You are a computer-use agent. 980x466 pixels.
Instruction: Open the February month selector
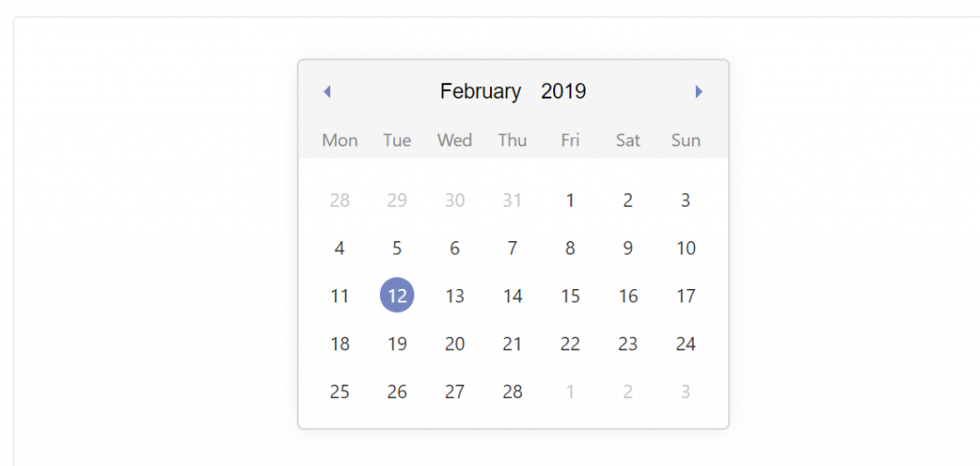pyautogui.click(x=480, y=92)
